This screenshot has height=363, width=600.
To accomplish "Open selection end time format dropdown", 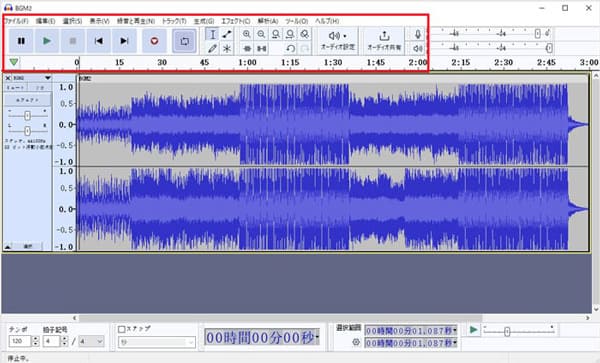I will pyautogui.click(x=455, y=343).
